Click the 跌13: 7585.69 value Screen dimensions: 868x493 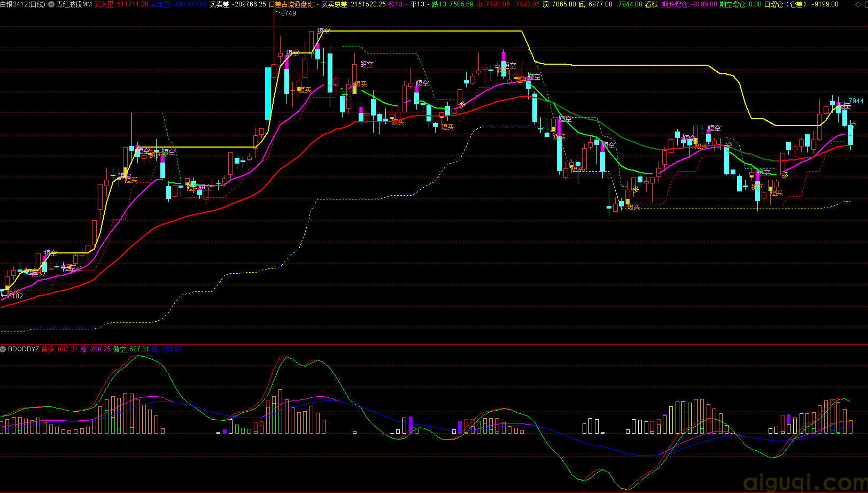coord(453,4)
